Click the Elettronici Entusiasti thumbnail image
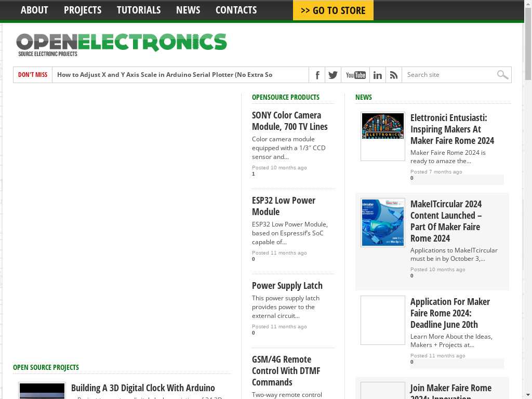This screenshot has width=532, height=399. pos(383,137)
